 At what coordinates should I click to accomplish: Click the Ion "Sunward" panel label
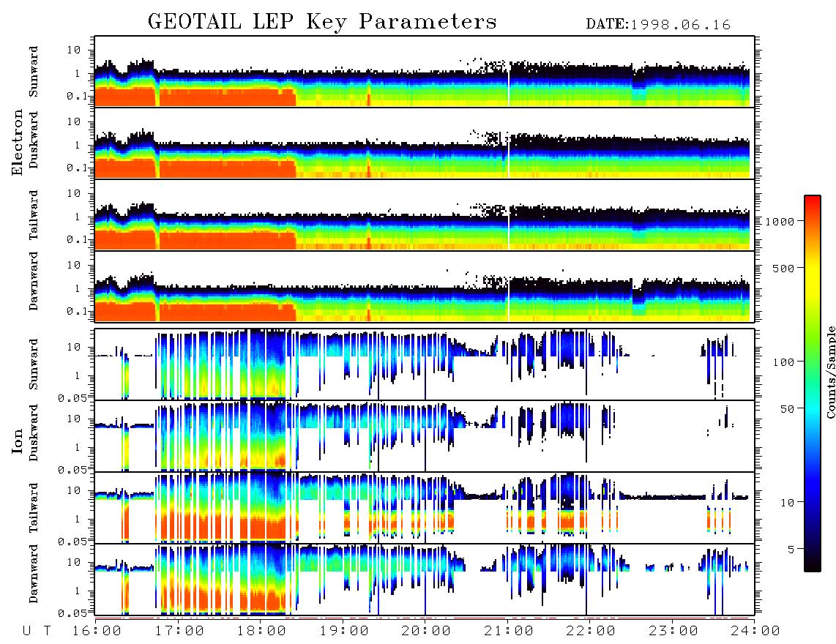[34, 364]
